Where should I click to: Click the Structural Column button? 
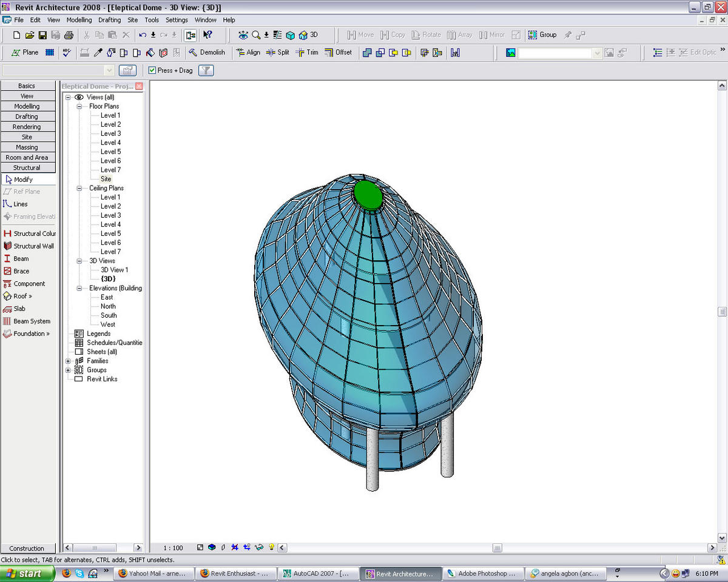click(29, 233)
